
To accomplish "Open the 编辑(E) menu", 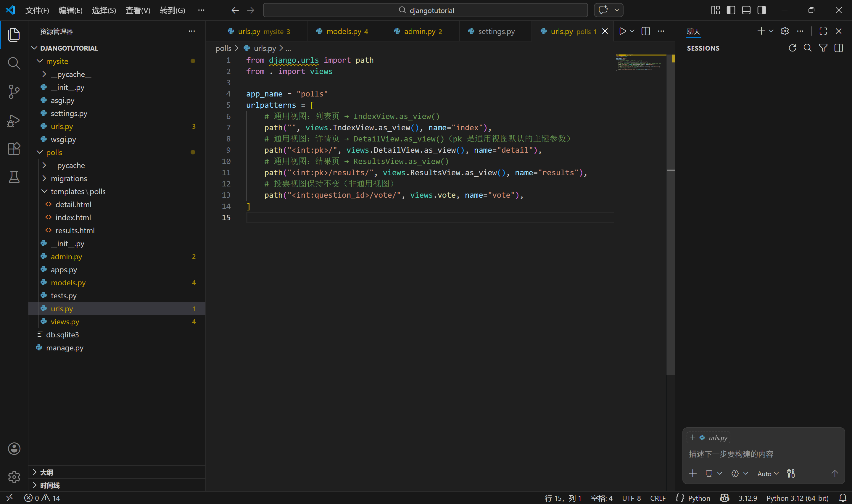I will click(70, 10).
